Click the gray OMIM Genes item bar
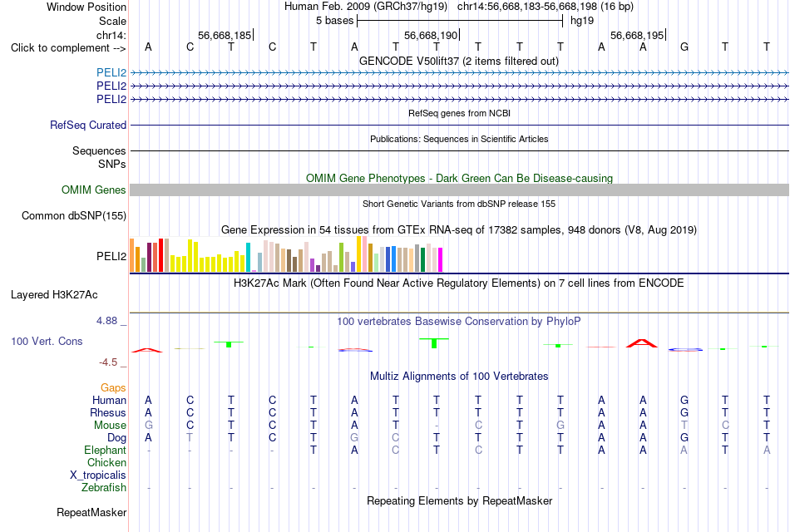 (459, 190)
